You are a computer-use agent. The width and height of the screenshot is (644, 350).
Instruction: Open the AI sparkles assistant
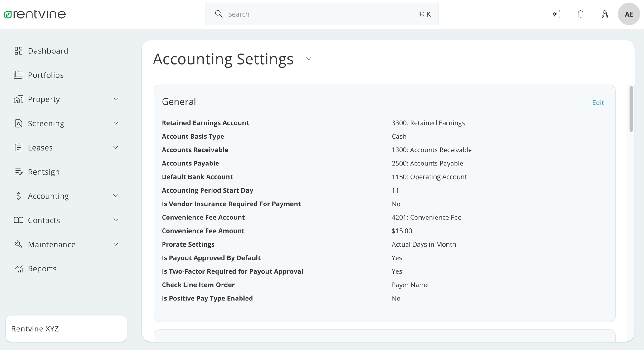(x=556, y=14)
